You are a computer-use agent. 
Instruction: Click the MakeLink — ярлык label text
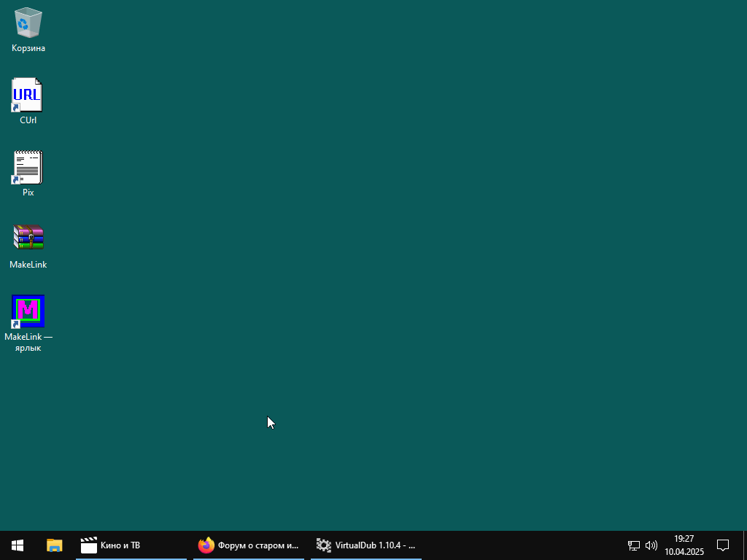pyautogui.click(x=28, y=343)
